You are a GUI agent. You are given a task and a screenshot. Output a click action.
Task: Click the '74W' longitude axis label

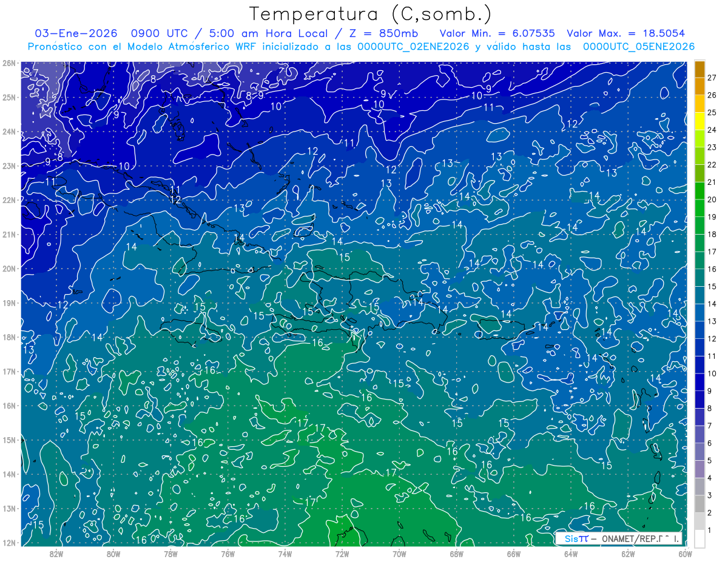click(285, 554)
